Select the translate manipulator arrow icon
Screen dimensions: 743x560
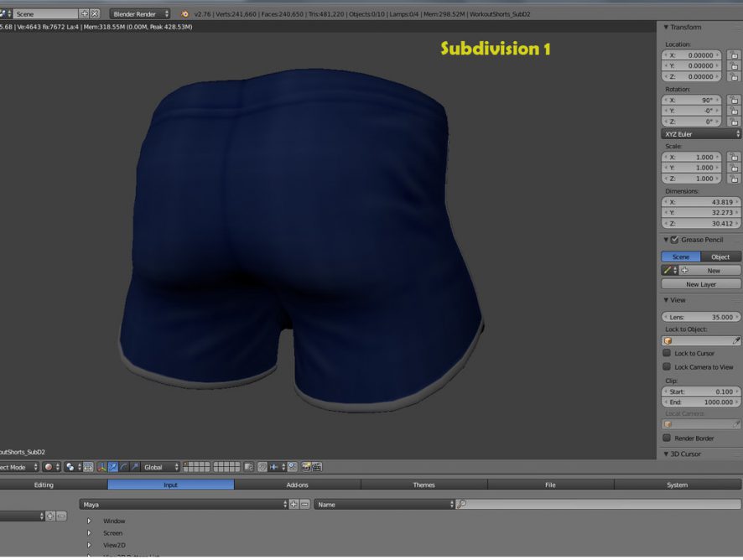pyautogui.click(x=112, y=467)
